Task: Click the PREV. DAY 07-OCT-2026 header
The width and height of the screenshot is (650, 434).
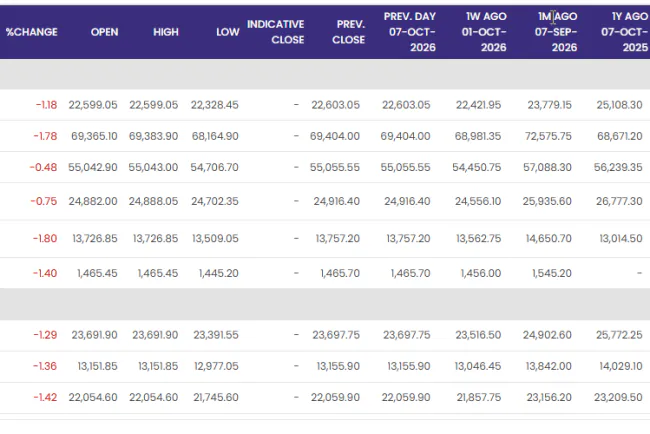Action: tap(410, 32)
